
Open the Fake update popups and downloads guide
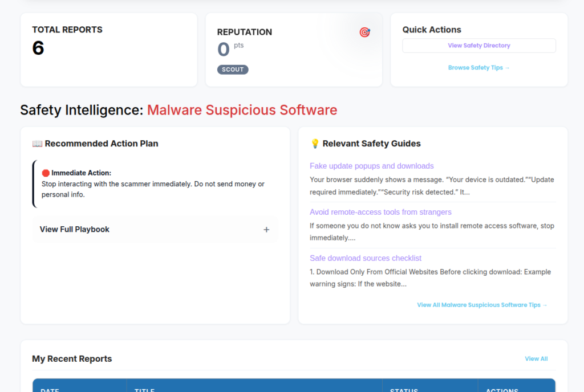tap(372, 166)
